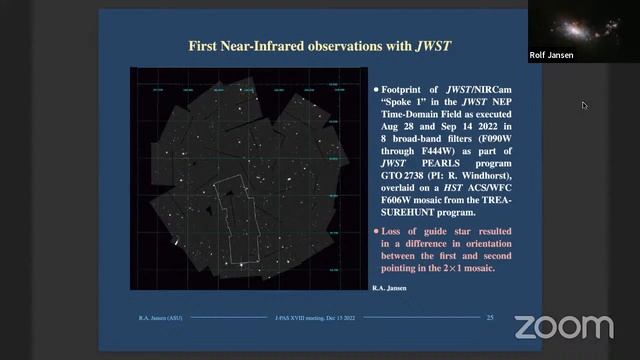
Task: Click the 'F606W mosaic from the TREA-' line
Action: 446,200
